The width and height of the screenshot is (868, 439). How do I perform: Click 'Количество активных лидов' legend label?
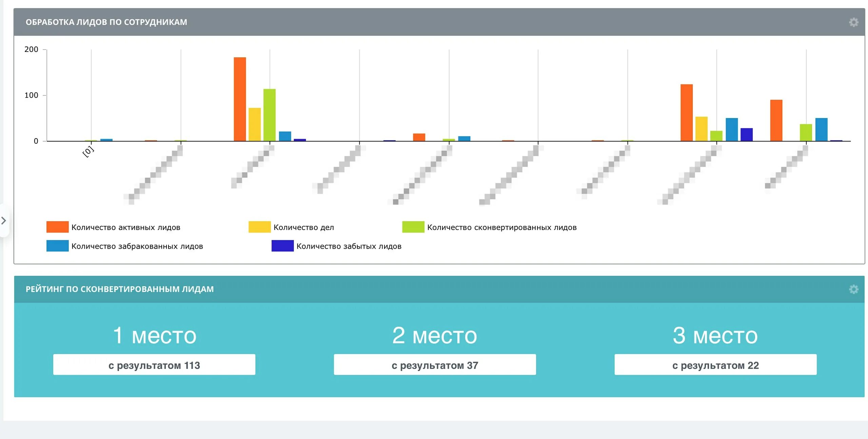click(x=126, y=227)
